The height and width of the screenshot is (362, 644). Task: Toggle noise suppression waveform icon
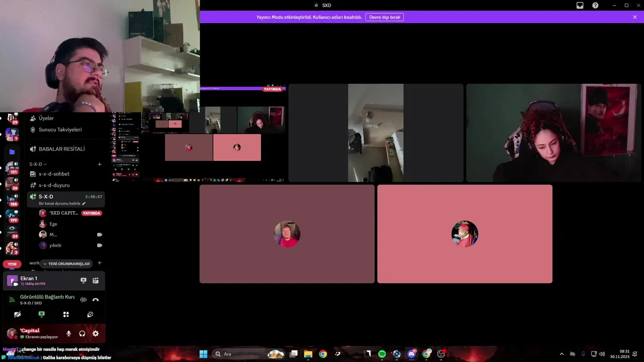[84, 300]
